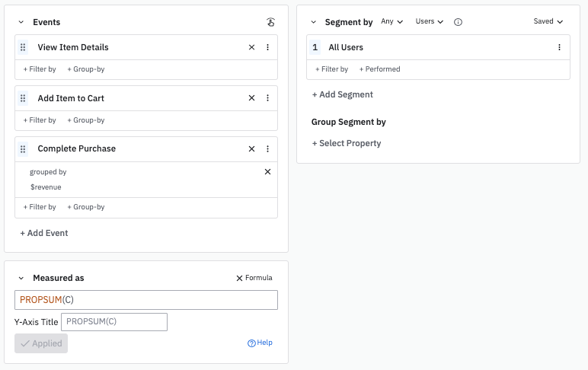This screenshot has width=588, height=370.
Task: Remove the Add Item to Cart event
Action: [251, 98]
